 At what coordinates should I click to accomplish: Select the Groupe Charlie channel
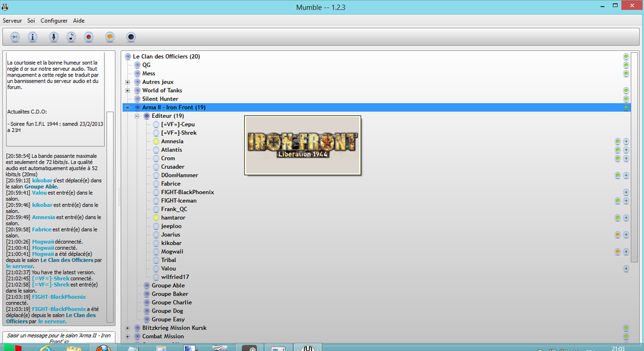coord(172,303)
